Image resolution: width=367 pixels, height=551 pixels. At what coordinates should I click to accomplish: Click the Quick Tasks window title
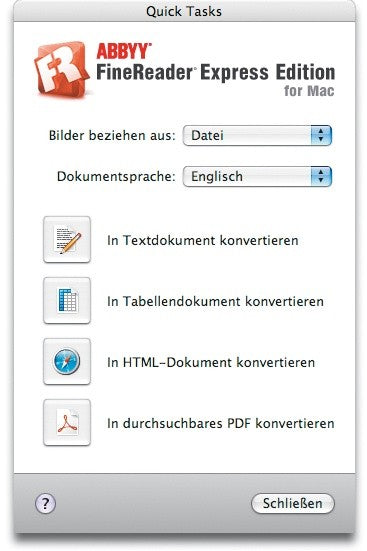click(184, 11)
